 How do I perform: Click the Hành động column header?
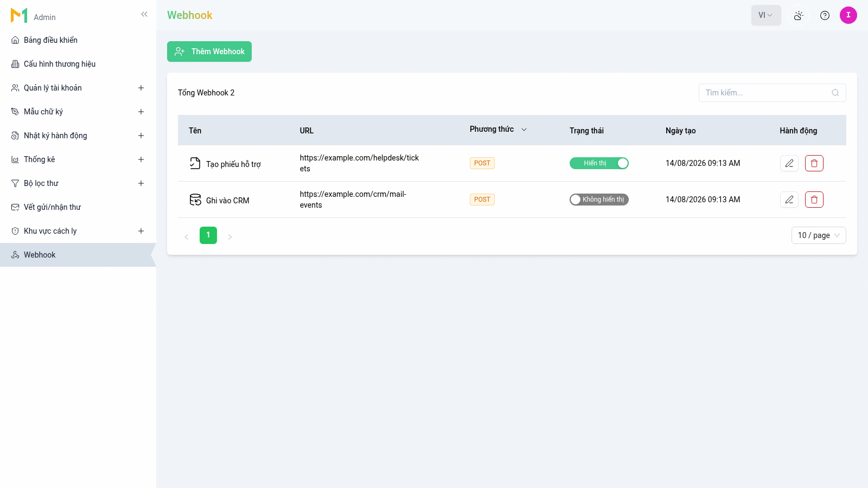(x=798, y=131)
